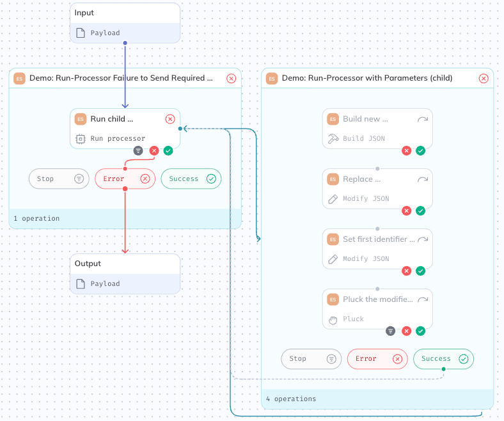Click the ES badge on the Run child node
Screen dimensions: 504x421
click(81, 119)
